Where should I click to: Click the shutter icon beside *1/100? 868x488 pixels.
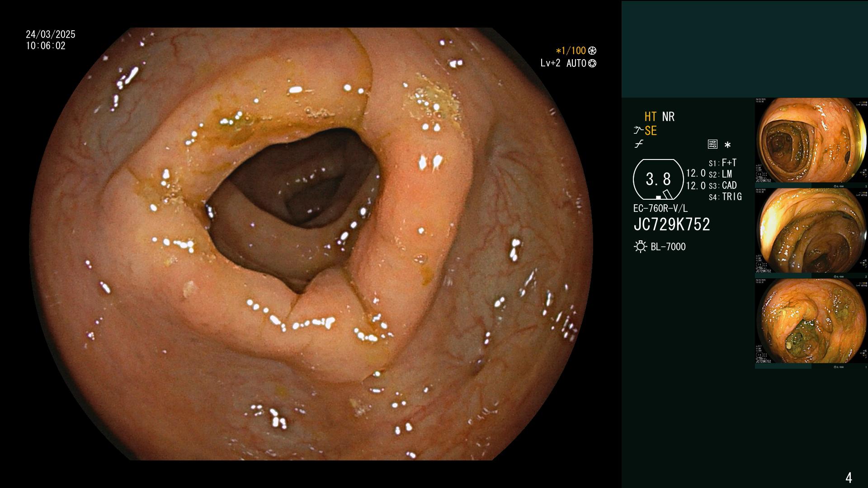(592, 51)
